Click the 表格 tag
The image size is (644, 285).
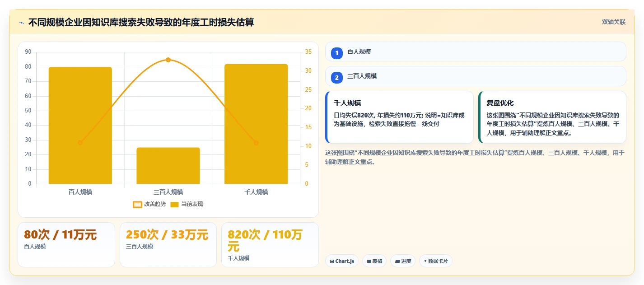coord(374,261)
